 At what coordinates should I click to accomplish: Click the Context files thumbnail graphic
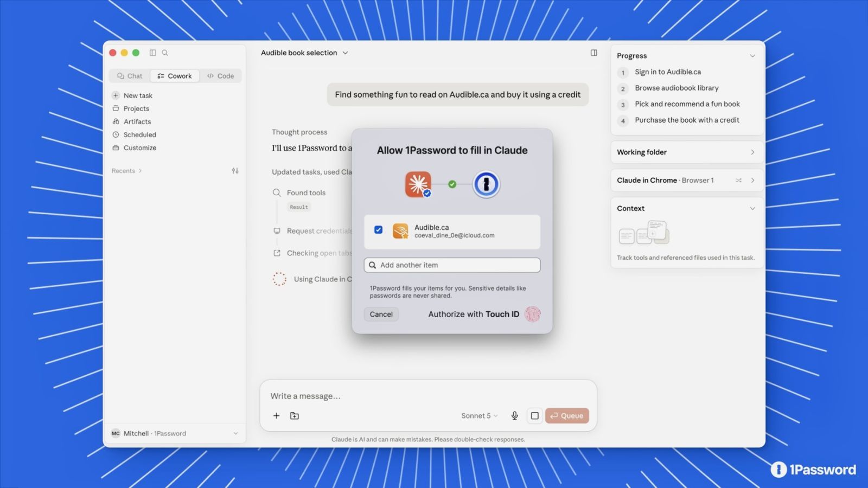click(644, 233)
